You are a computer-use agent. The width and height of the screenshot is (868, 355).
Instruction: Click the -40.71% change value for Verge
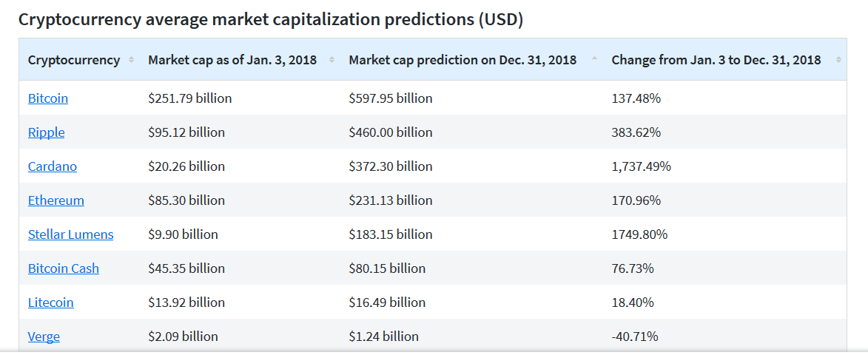635,337
